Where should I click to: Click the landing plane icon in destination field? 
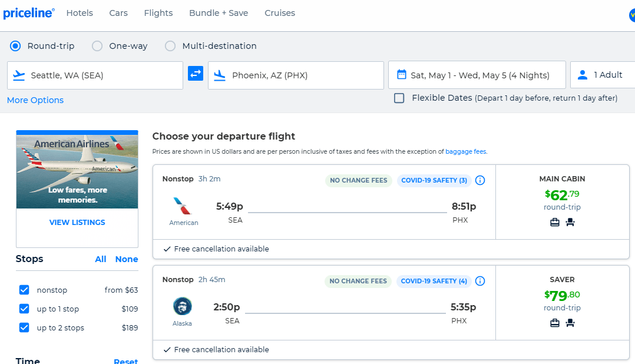tap(220, 75)
